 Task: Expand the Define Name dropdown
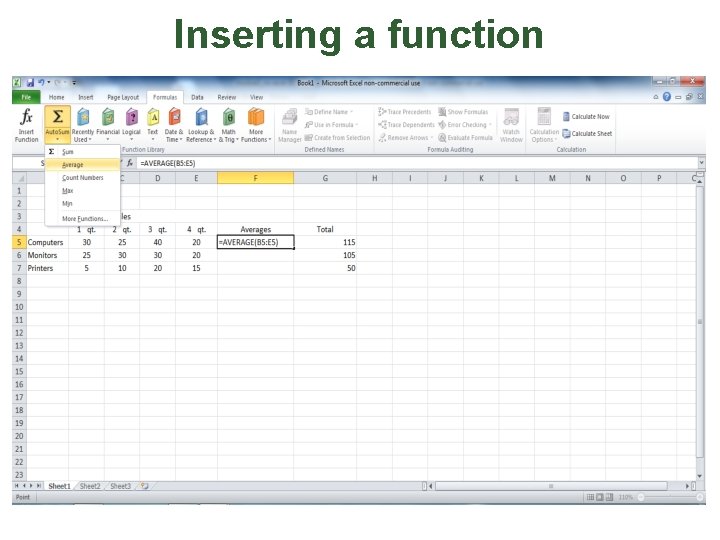[x=351, y=112]
